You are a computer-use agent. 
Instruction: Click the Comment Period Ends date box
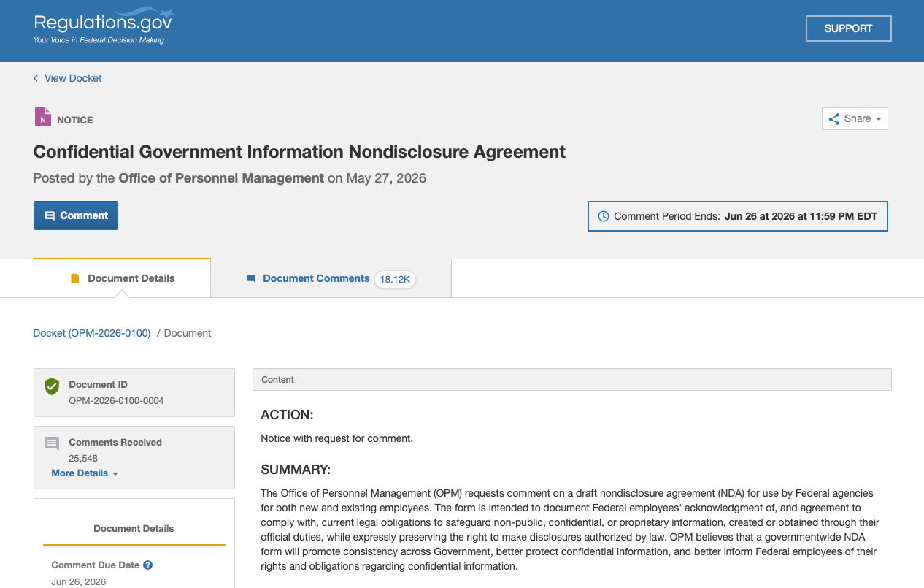click(738, 216)
